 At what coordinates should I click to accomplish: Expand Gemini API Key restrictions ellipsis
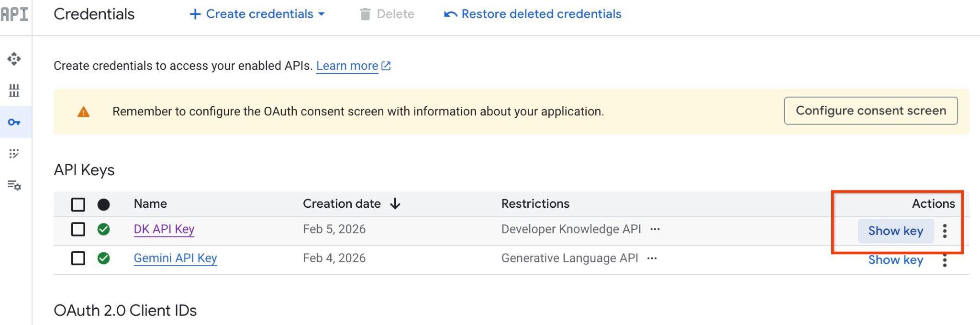pyautogui.click(x=652, y=258)
